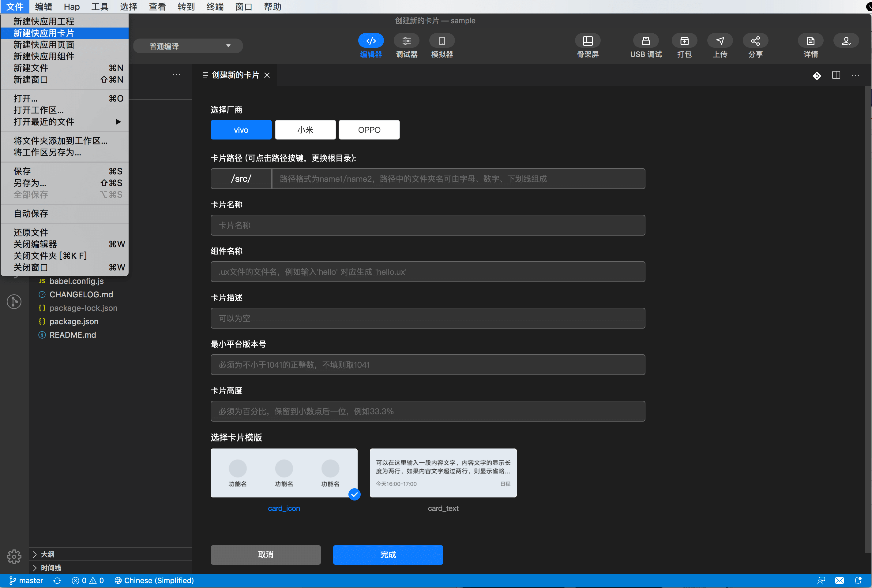The width and height of the screenshot is (872, 588).
Task: Open the 普通编译 compile mode dropdown
Action: (x=188, y=46)
